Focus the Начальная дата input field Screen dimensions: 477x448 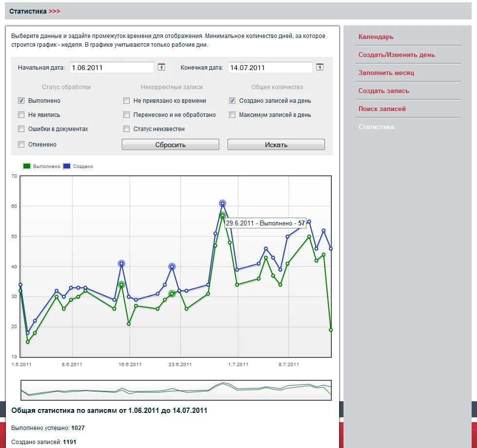coord(112,68)
